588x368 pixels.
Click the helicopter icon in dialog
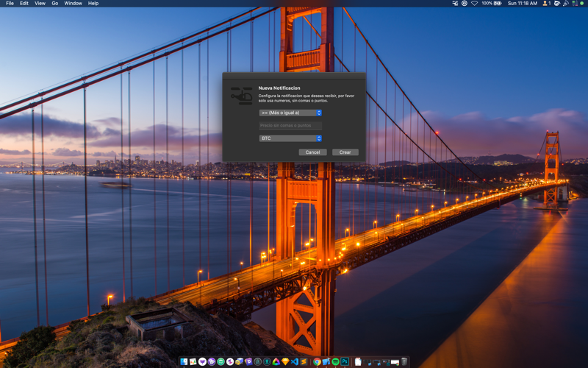tap(241, 96)
